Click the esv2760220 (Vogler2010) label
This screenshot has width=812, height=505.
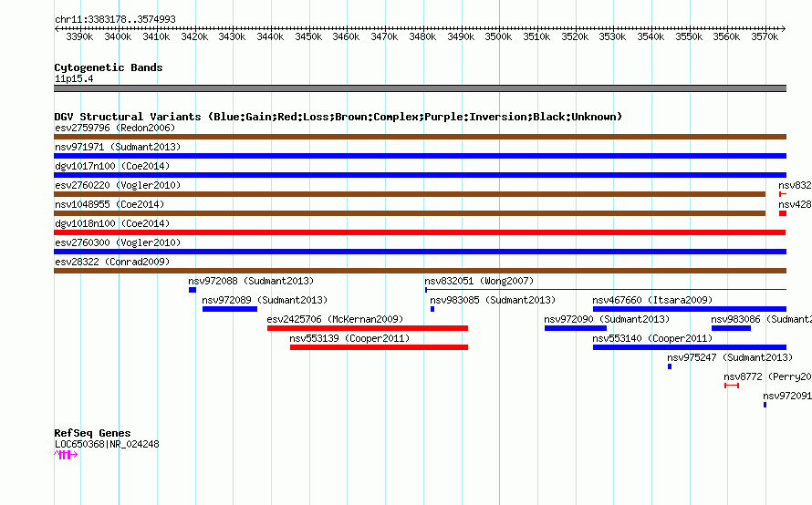tap(118, 185)
